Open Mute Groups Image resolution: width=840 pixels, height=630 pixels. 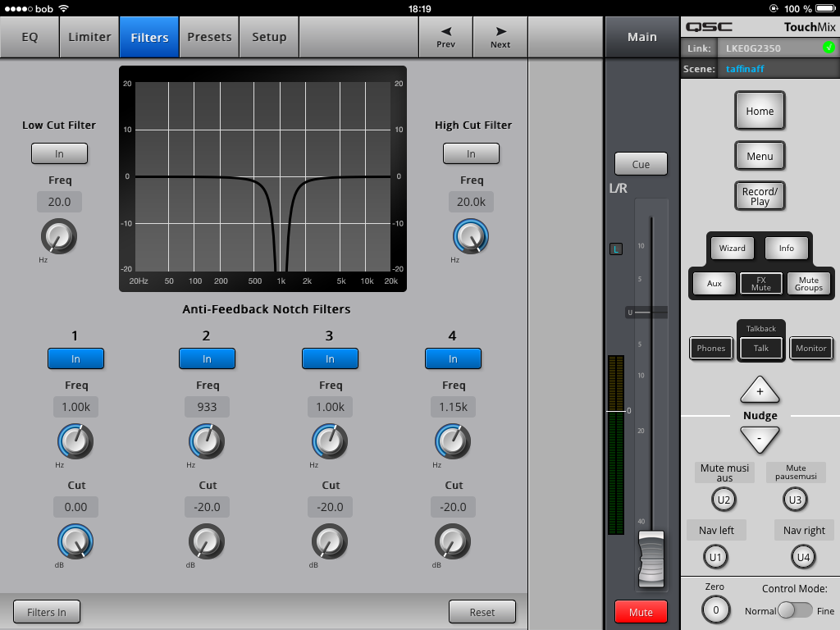pyautogui.click(x=808, y=283)
